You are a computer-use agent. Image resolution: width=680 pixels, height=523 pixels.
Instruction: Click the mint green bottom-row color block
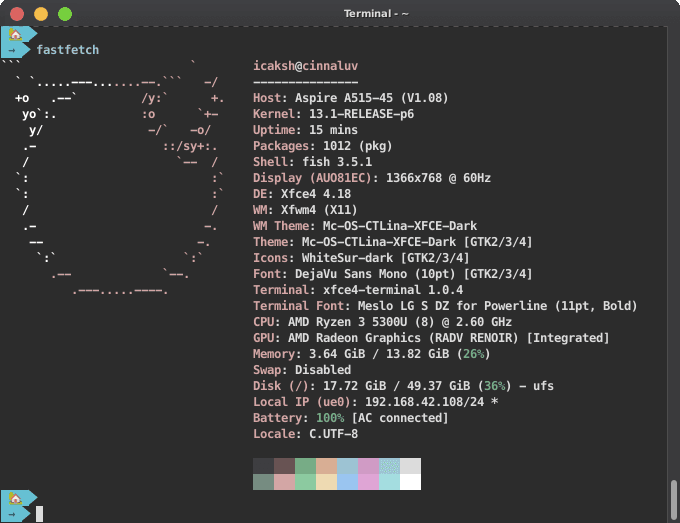click(305, 482)
